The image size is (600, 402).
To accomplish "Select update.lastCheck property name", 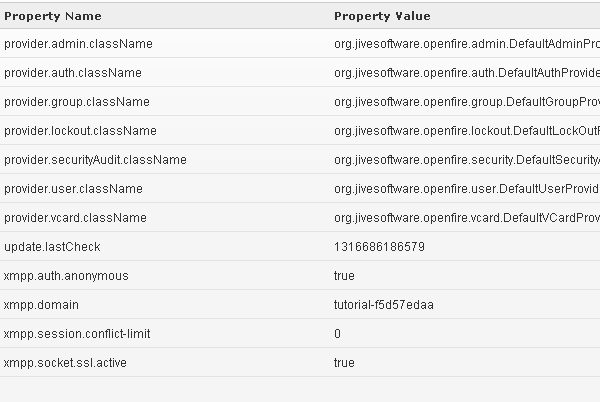I will (x=52, y=247).
